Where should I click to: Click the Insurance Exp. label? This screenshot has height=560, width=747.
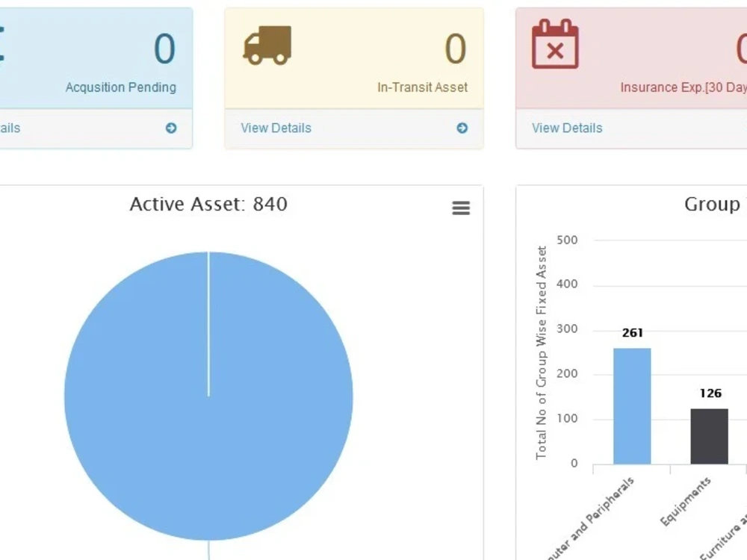click(684, 87)
